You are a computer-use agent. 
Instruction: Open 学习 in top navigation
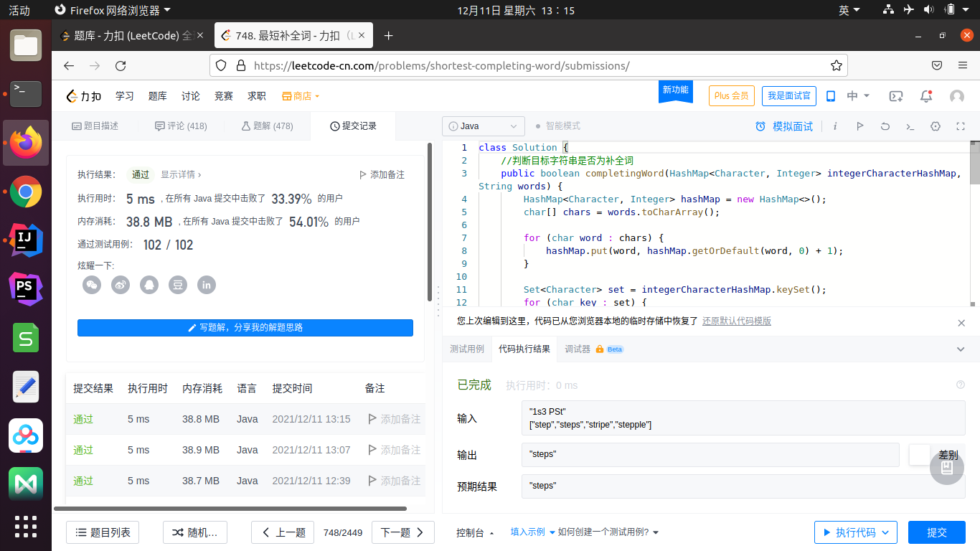[125, 96]
